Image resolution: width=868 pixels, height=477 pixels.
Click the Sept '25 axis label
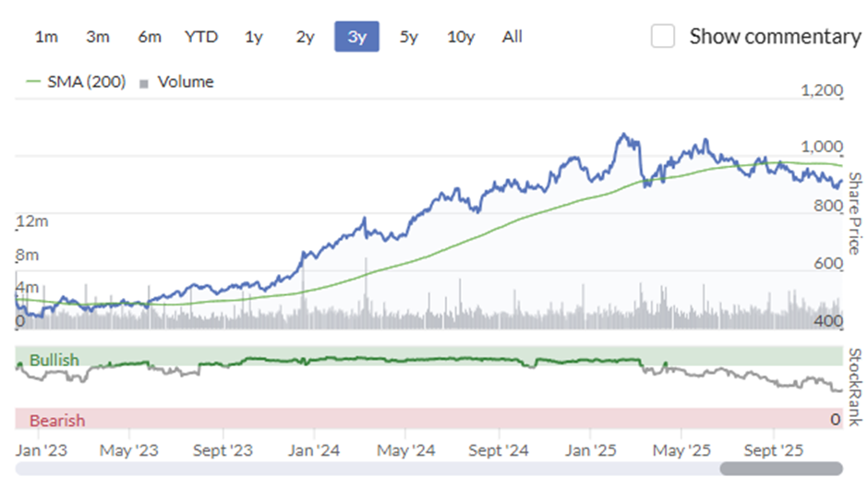773,450
